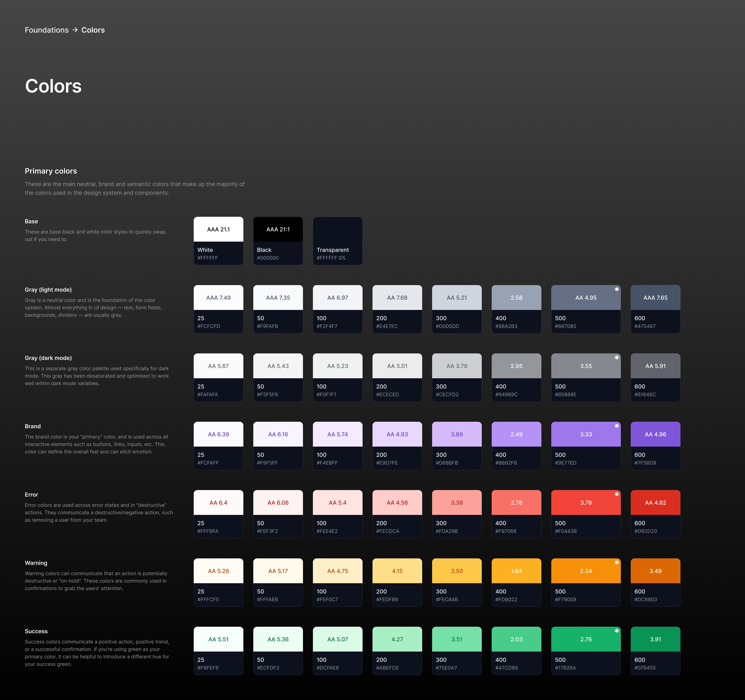
Task: Choose Success 600 #079455 swatch
Action: click(x=655, y=650)
